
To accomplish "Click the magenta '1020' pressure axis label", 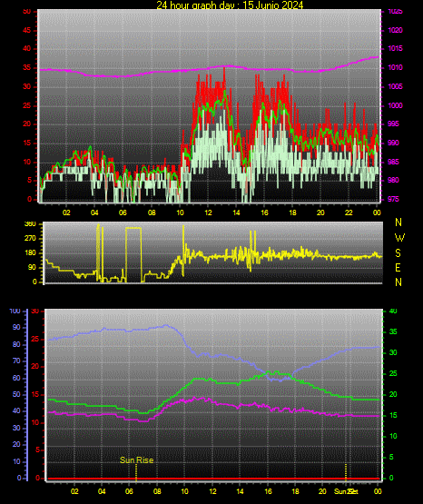I will coord(395,30).
